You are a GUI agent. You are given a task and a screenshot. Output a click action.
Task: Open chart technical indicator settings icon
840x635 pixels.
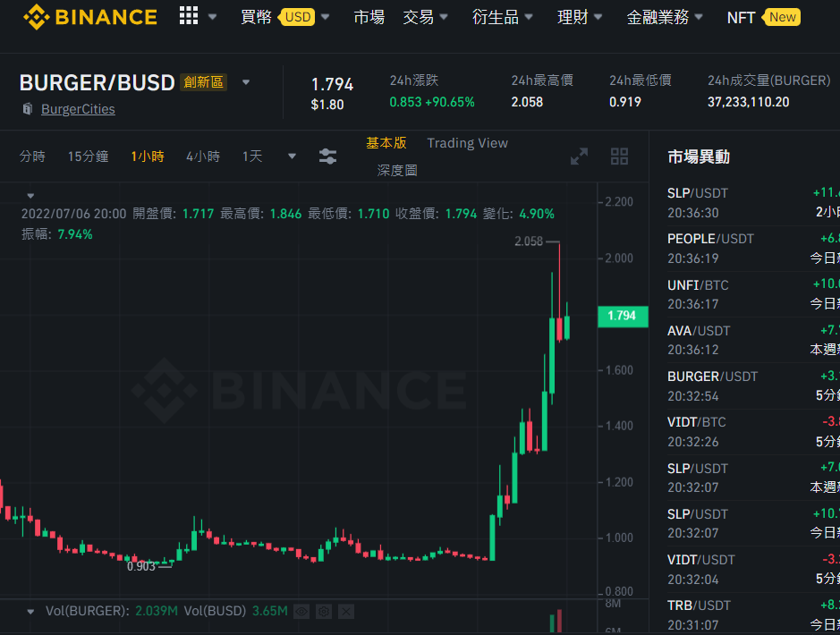click(x=327, y=157)
